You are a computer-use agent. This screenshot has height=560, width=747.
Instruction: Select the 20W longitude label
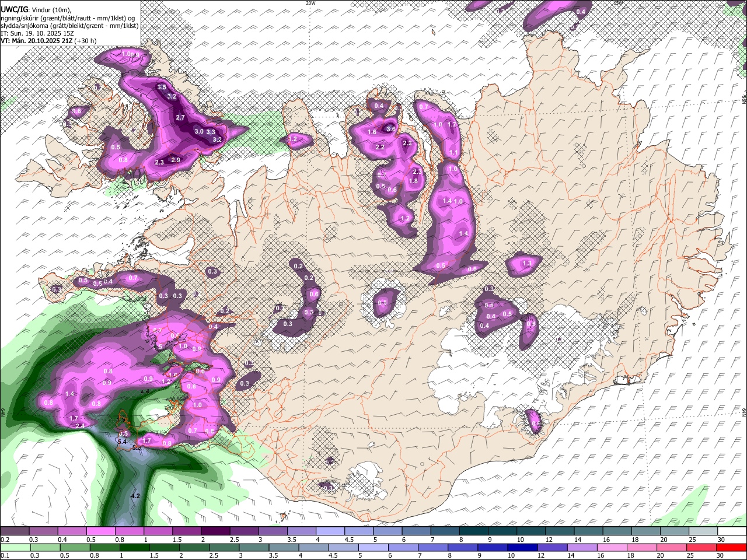tap(310, 3)
